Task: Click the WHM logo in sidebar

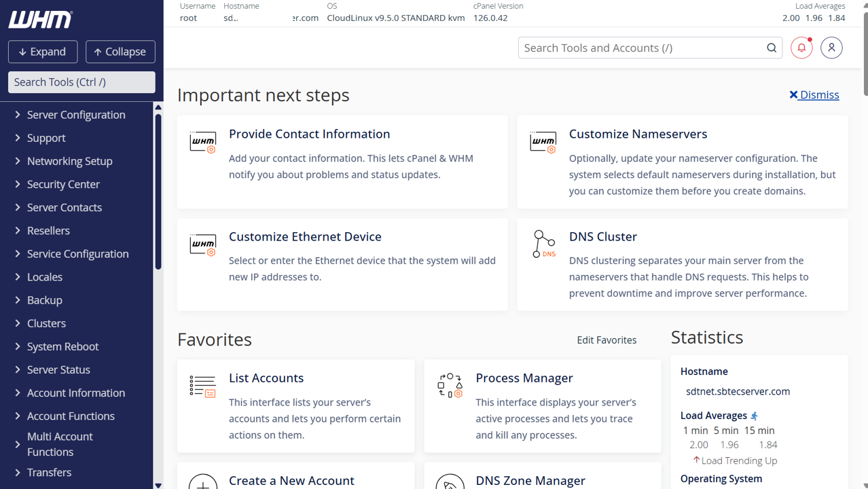Action: click(x=40, y=20)
